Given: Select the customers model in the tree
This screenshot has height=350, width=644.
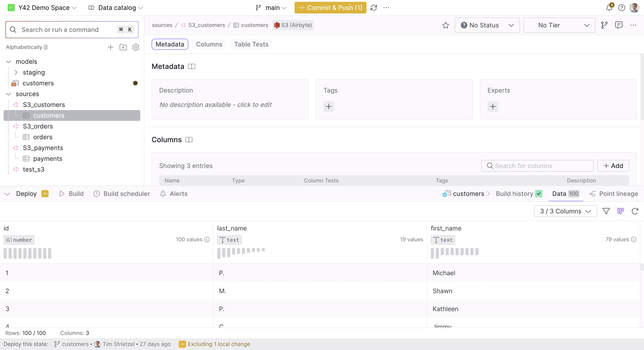Looking at the screenshot, I should coord(38,83).
